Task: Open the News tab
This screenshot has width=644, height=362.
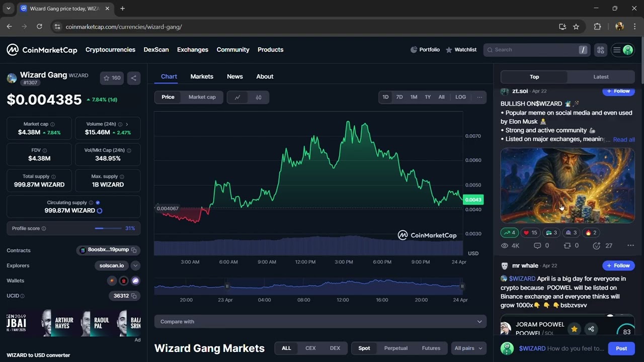Action: pyautogui.click(x=235, y=76)
